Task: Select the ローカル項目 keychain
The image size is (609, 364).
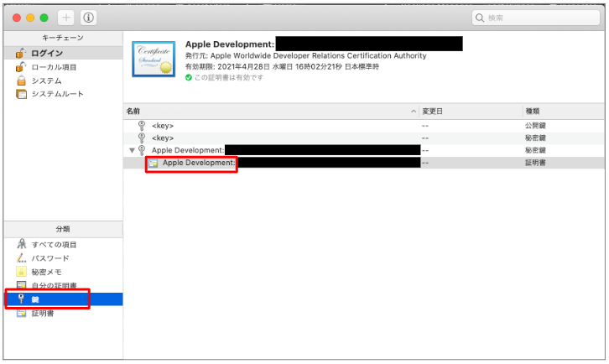Action: click(x=63, y=67)
